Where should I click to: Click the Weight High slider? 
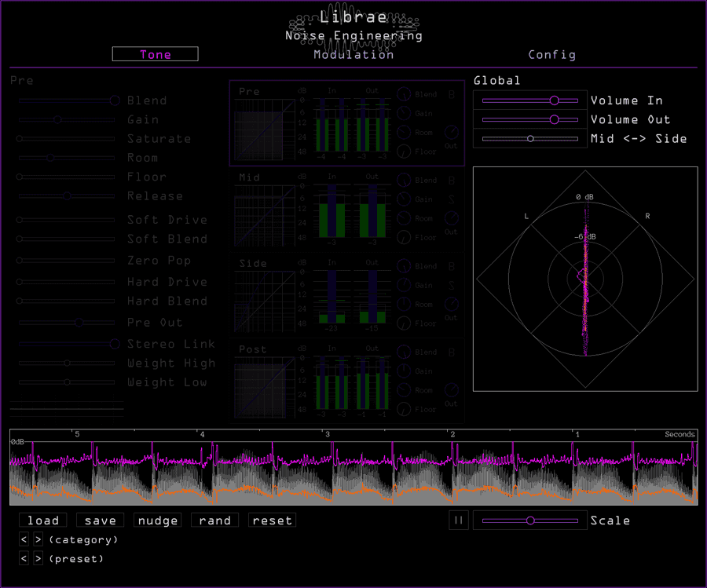pos(67,363)
